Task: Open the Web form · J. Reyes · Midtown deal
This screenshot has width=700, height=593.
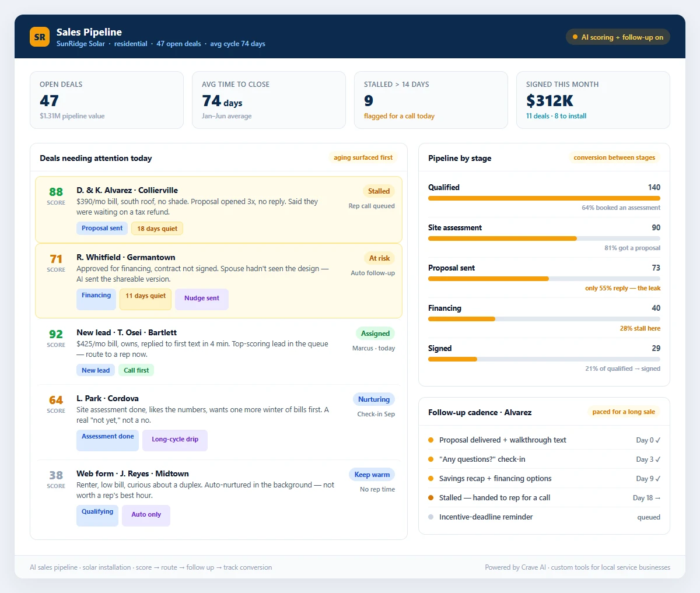Action: [x=219, y=497]
